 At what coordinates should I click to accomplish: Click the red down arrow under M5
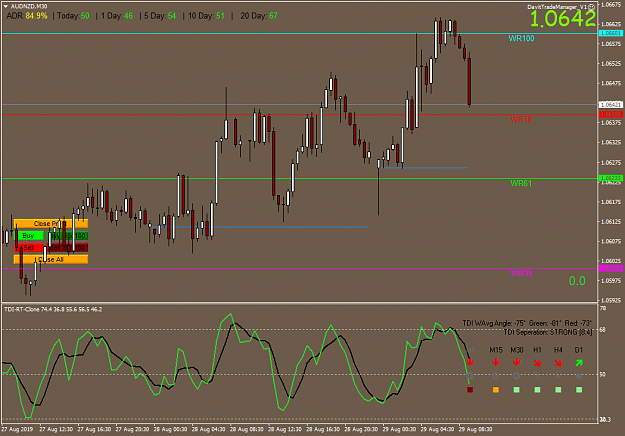click(470, 362)
